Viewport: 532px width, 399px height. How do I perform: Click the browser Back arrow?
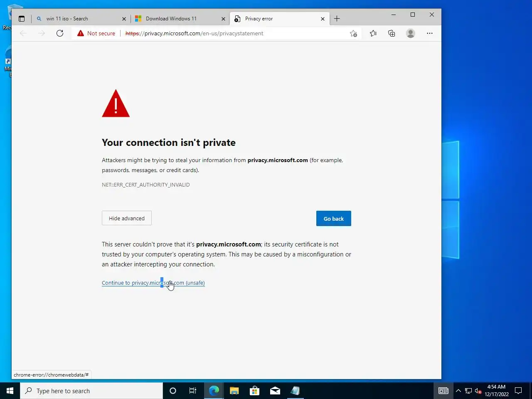pyautogui.click(x=23, y=33)
